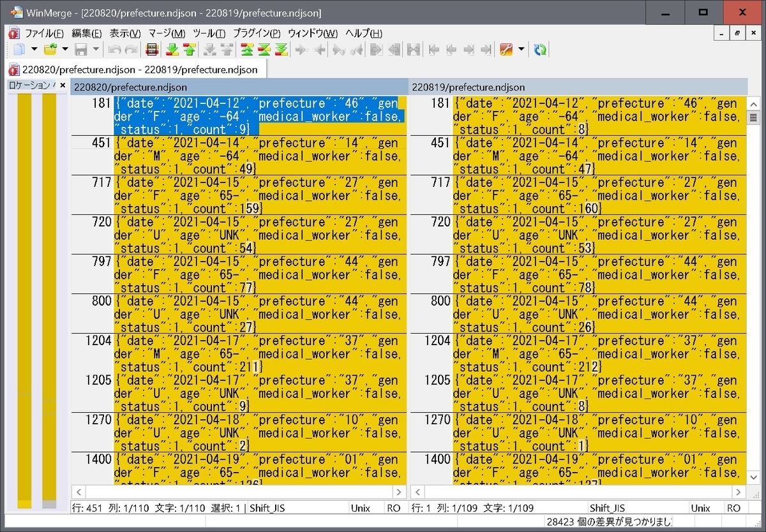Click the vertical scrollbar up arrow
Image resolution: width=766 pixels, height=532 pixels.
point(753,103)
